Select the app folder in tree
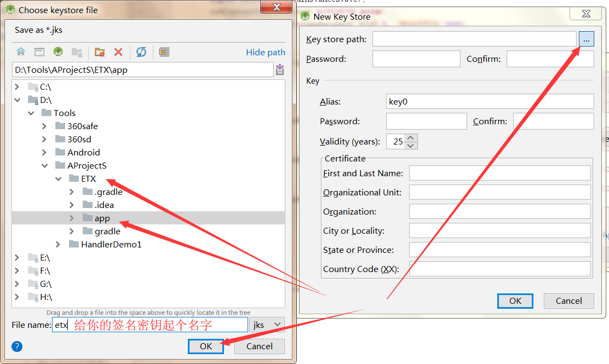This screenshot has height=364, width=609. (x=148, y=218)
